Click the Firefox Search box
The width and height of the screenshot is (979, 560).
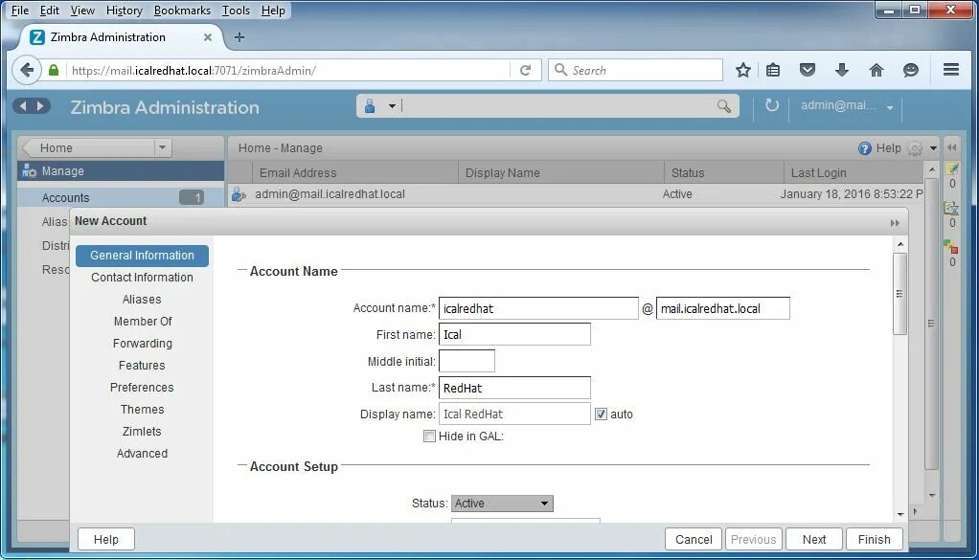click(x=636, y=71)
